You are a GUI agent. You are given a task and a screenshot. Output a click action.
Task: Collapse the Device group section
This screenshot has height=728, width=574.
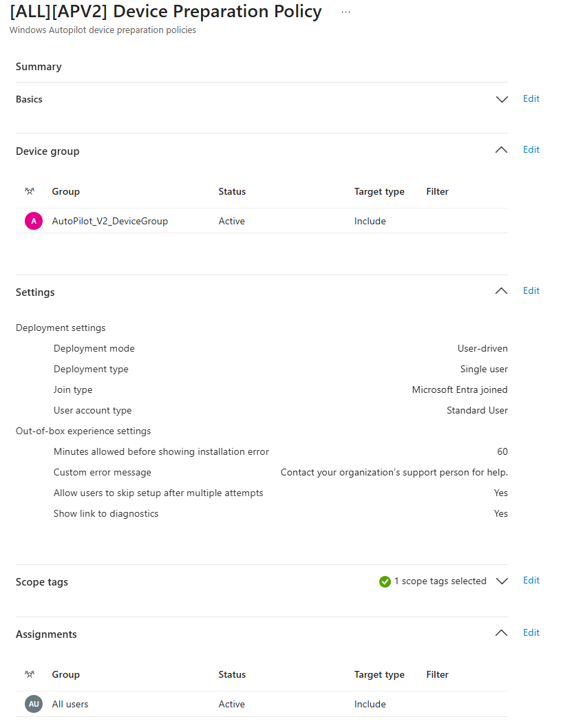tap(502, 149)
